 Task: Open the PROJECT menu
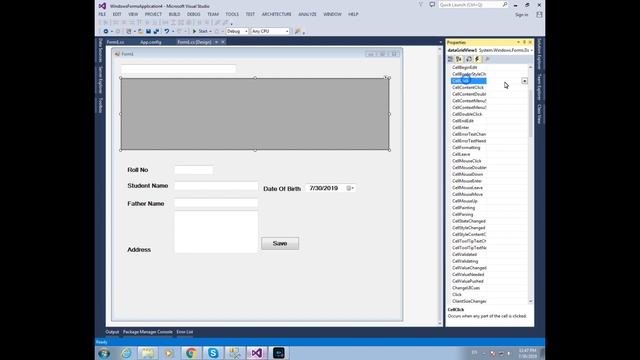[153, 14]
